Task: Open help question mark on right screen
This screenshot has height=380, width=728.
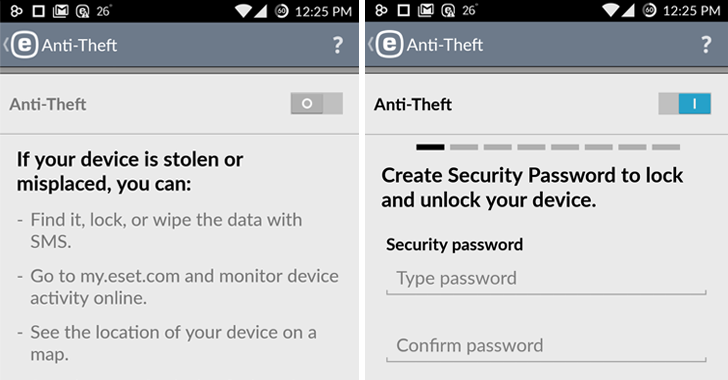Action: tap(706, 45)
